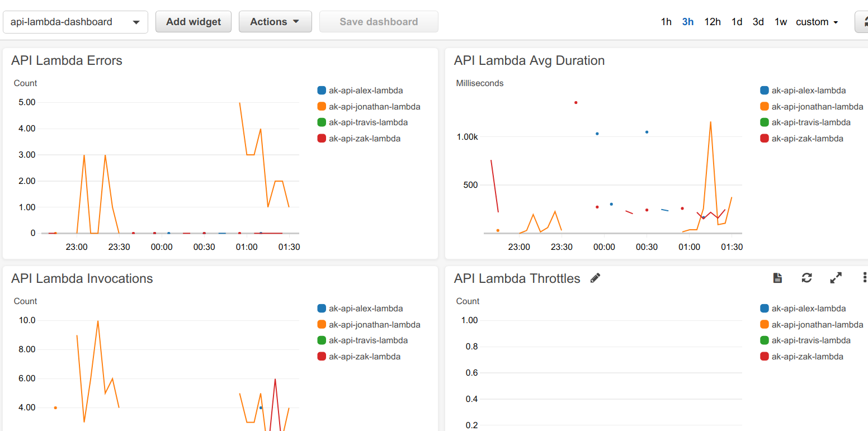Edit the API Lambda Throttles widget title

point(595,278)
